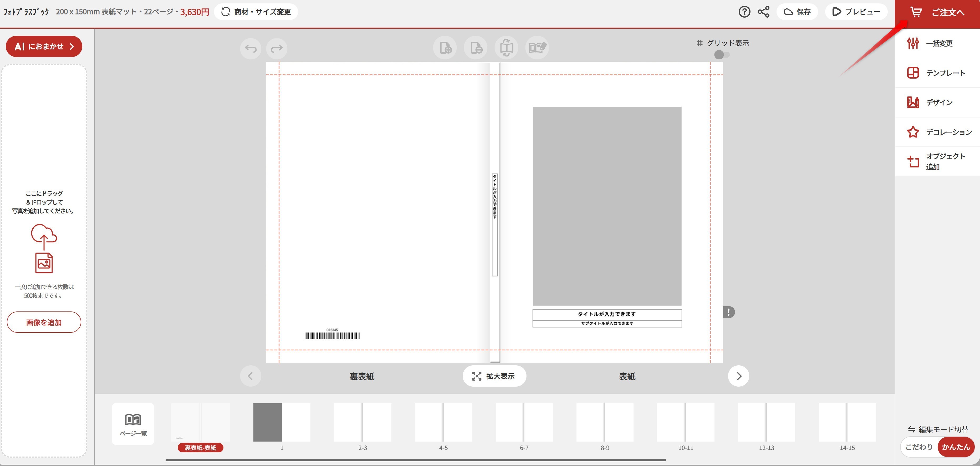This screenshot has width=980, height=466.
Task: Select pages 8-9 thumbnail
Action: (x=605, y=422)
